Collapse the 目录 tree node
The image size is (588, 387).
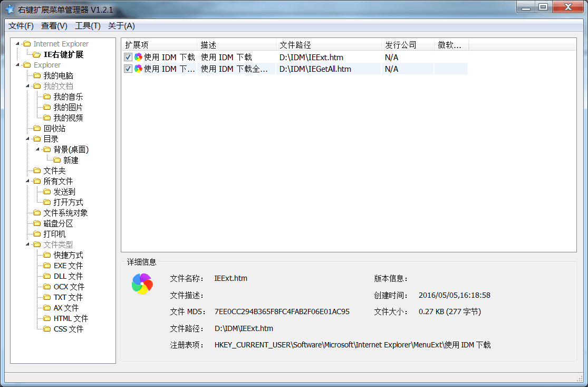(28, 139)
